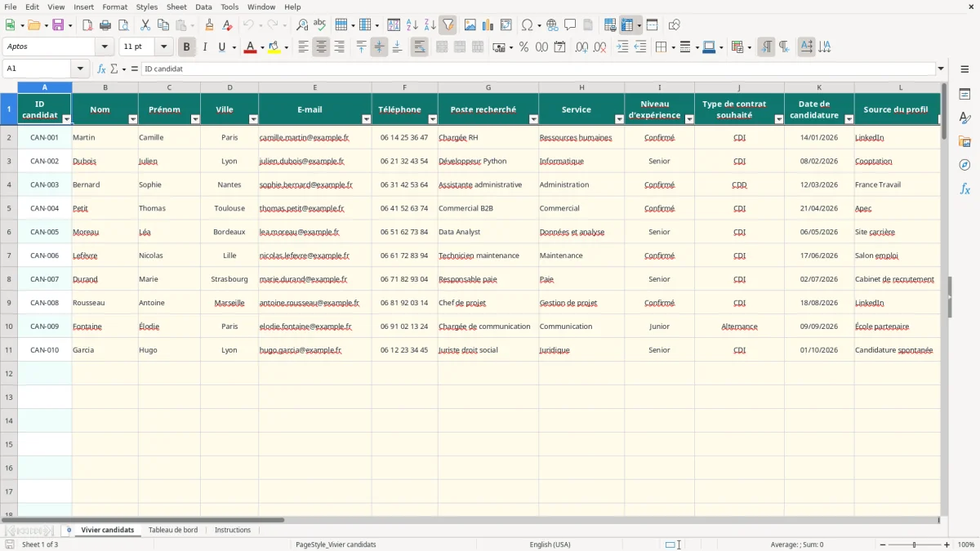
Task: Click the Sort Ascending icon
Action: [412, 25]
